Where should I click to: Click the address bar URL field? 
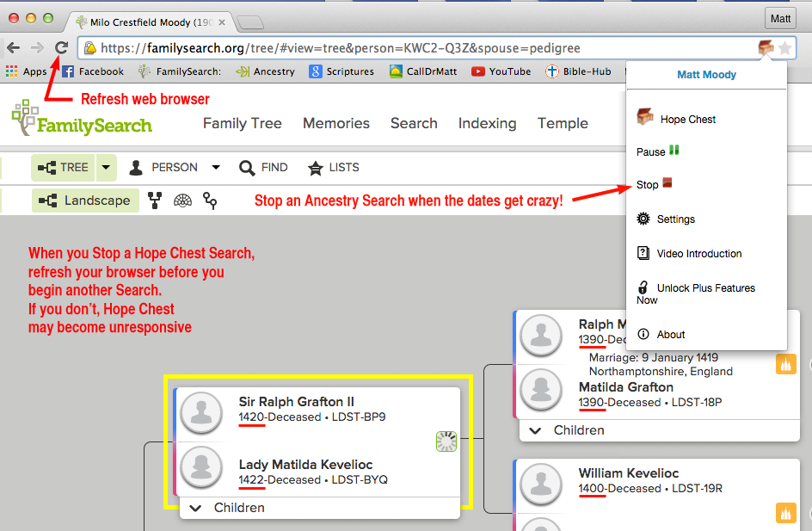coord(423,48)
